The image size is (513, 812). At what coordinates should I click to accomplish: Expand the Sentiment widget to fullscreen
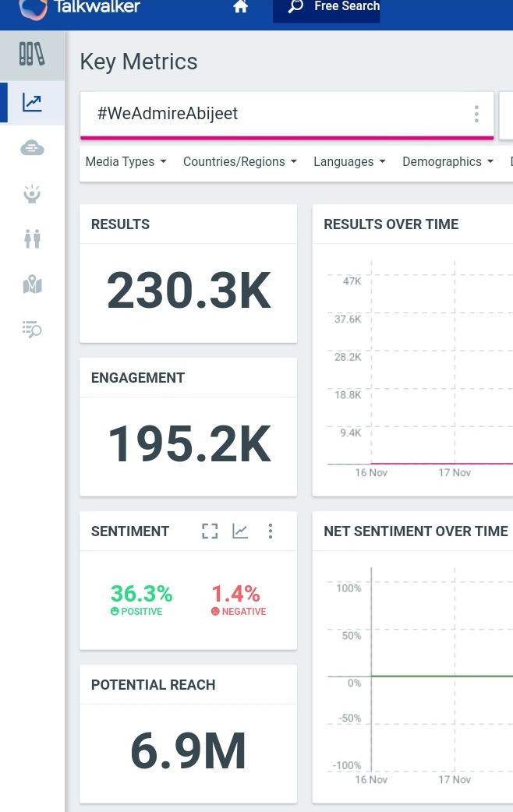pyautogui.click(x=210, y=531)
